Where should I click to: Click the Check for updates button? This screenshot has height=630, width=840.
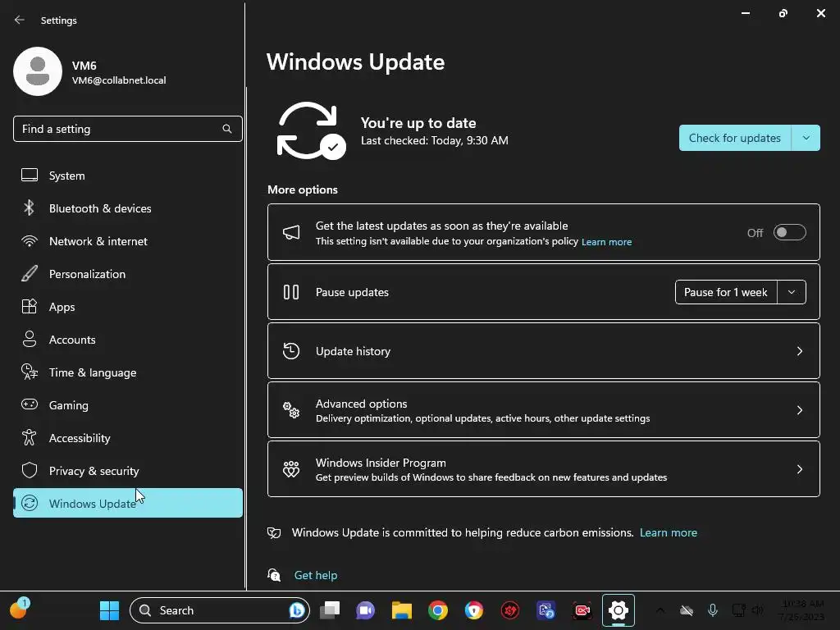pos(734,138)
